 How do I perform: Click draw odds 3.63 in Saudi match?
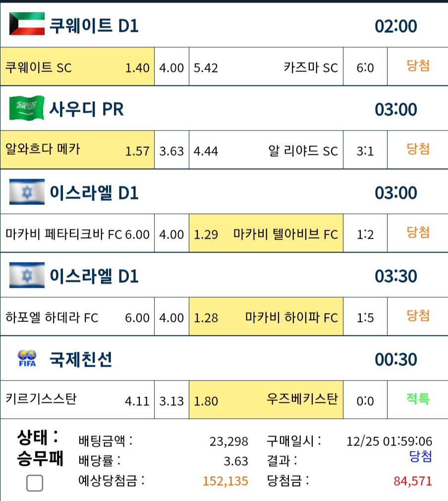(172, 149)
